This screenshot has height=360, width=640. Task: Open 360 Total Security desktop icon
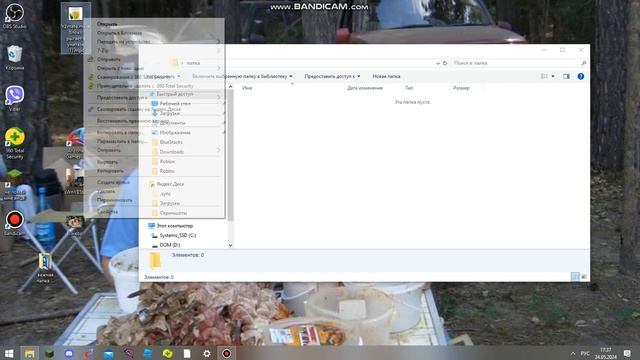15,143
